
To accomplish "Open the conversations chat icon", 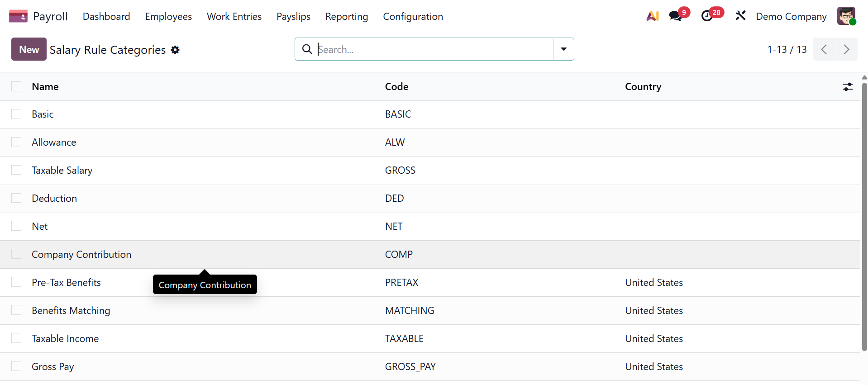I will click(676, 16).
